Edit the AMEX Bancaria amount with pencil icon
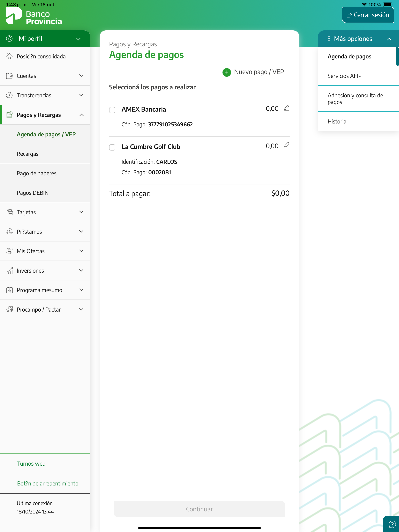Viewport: 399px width, 532px height. pyautogui.click(x=287, y=108)
